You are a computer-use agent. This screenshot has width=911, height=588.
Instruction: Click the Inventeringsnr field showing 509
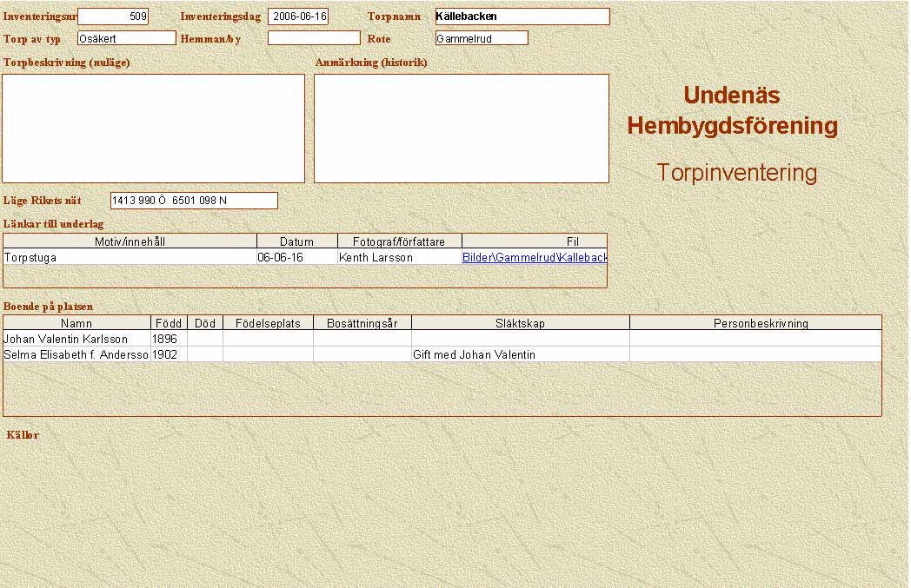click(113, 17)
